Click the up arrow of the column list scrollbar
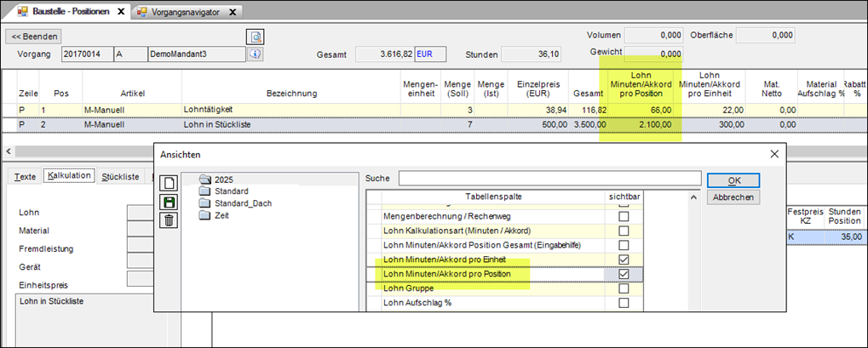 pyautogui.click(x=694, y=197)
